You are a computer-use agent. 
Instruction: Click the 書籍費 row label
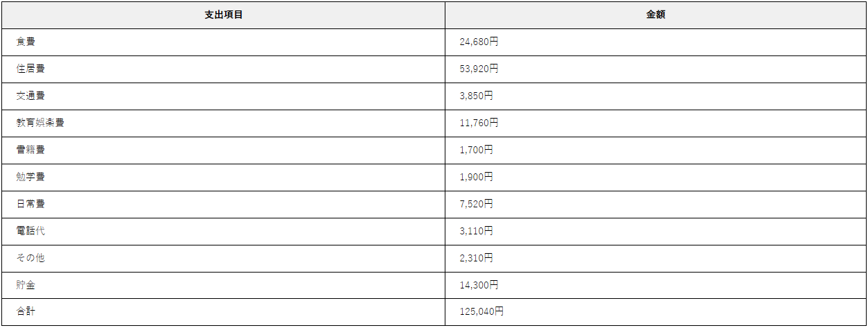pos(31,150)
